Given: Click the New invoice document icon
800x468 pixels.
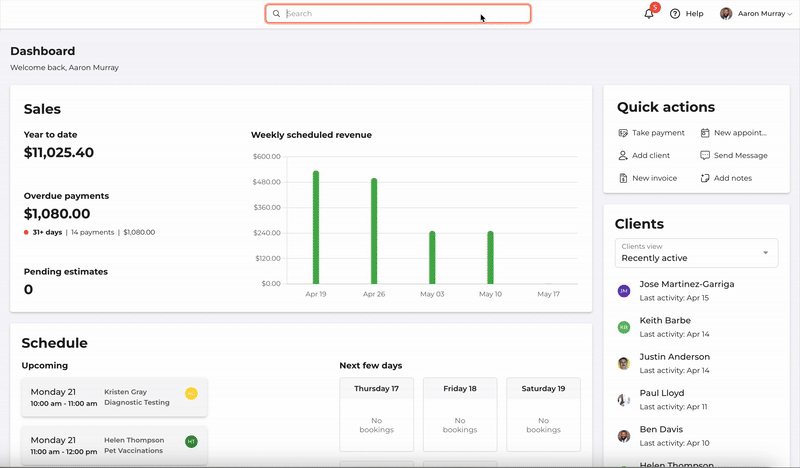Looking at the screenshot, I should pos(623,178).
